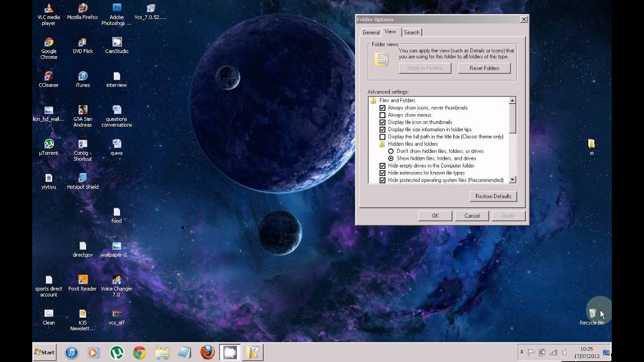Open Google Chrome from the taskbar
The width and height of the screenshot is (644, 362).
click(139, 352)
